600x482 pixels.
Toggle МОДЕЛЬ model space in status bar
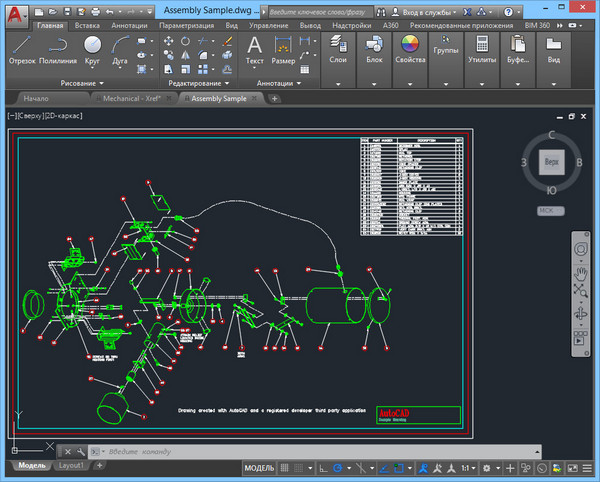tap(259, 468)
